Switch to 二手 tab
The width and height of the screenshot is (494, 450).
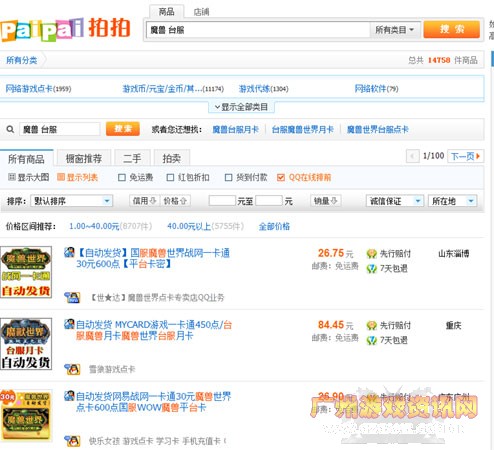click(132, 158)
